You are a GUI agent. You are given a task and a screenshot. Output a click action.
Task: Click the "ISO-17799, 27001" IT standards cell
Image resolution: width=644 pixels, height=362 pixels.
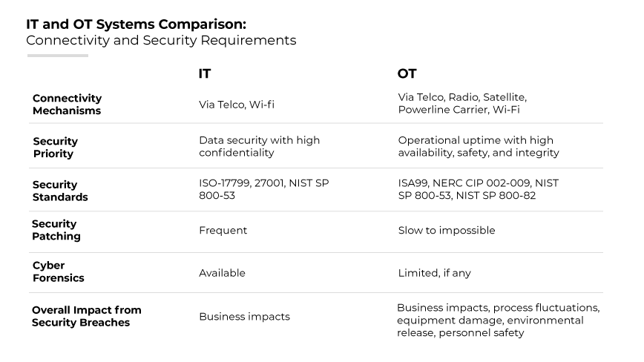(x=263, y=189)
